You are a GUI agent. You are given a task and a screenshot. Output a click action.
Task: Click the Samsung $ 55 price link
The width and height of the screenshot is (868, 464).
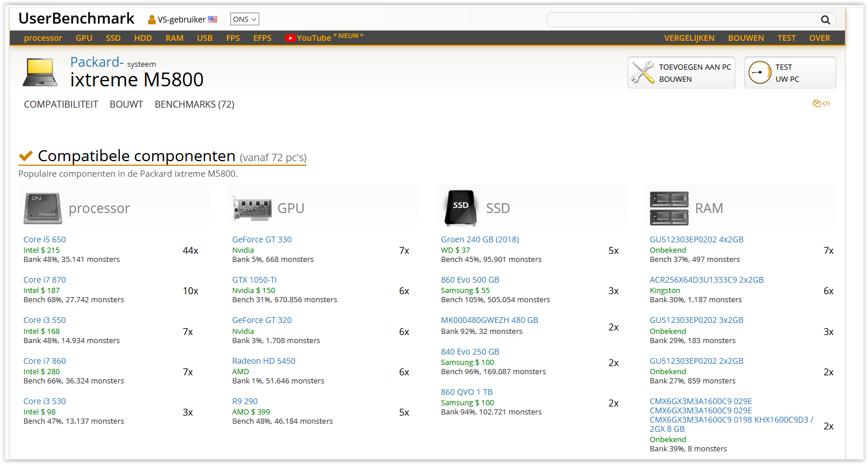coord(465,291)
